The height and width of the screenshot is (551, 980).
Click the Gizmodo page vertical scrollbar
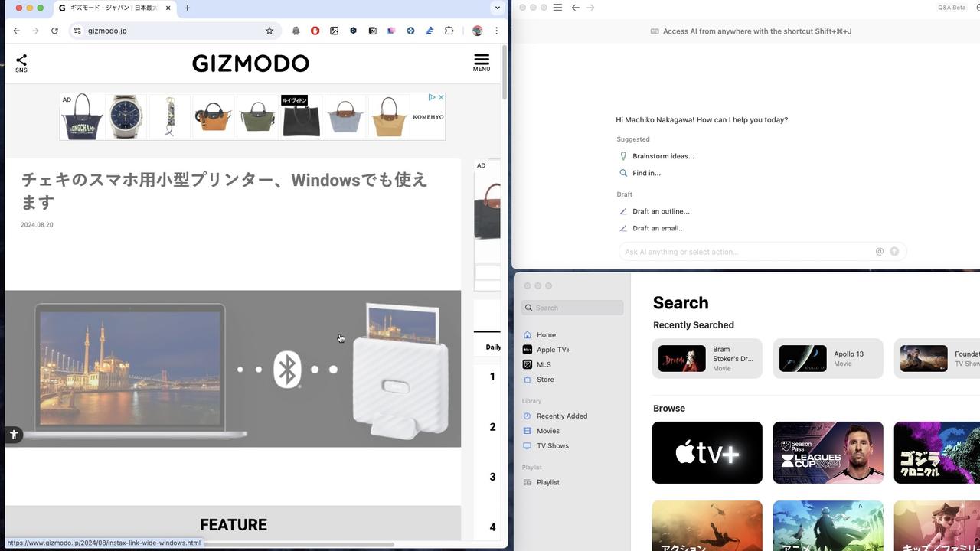tap(505, 73)
